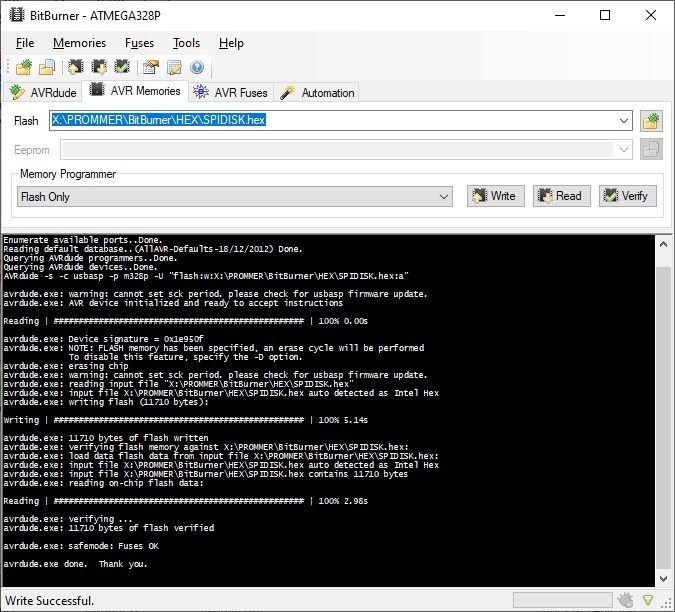This screenshot has width=675, height=612.
Task: Click the grey AVR bug status icon
Action: click(625, 600)
